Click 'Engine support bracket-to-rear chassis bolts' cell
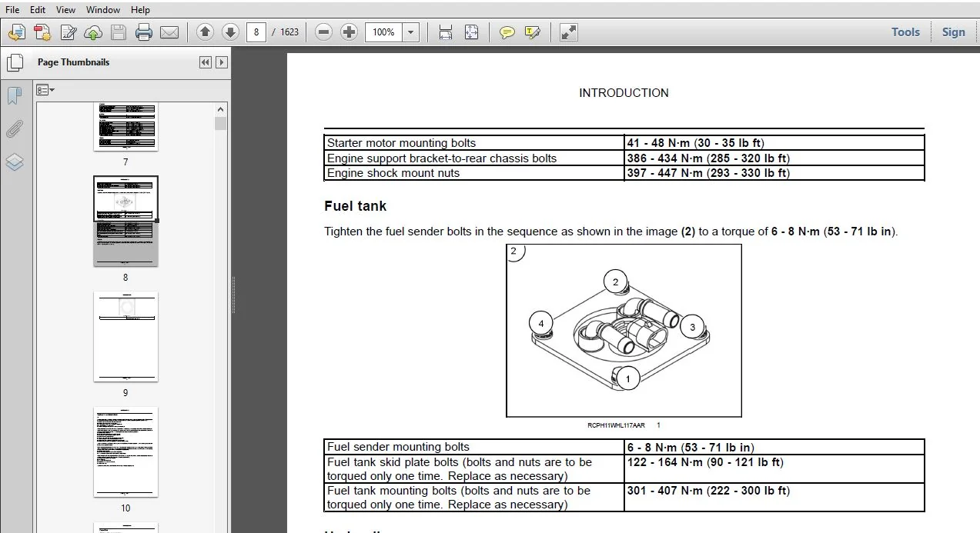Screen dimensions: 980x533 [x=474, y=158]
